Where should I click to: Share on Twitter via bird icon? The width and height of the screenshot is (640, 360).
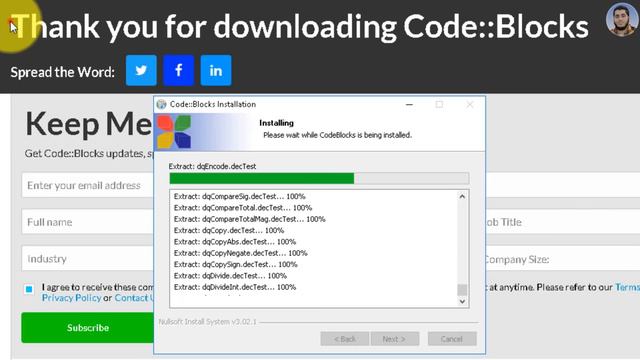click(141, 70)
